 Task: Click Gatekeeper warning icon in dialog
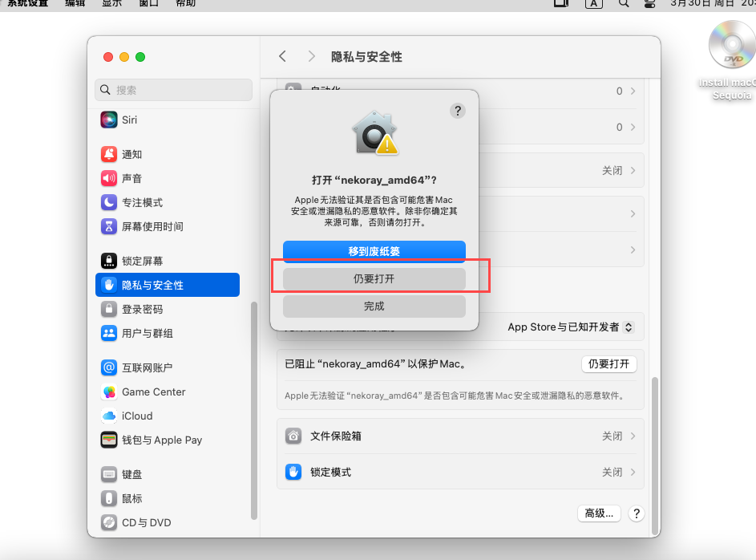coord(374,132)
